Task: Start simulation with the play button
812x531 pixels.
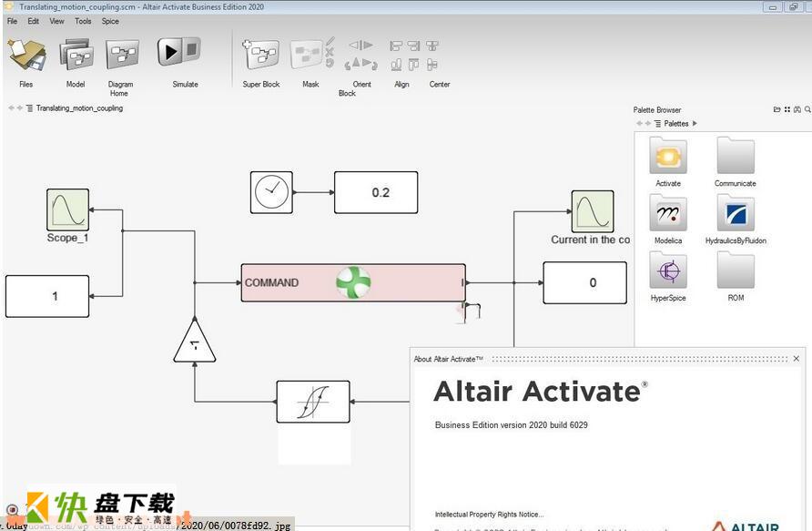Action: coord(168,51)
